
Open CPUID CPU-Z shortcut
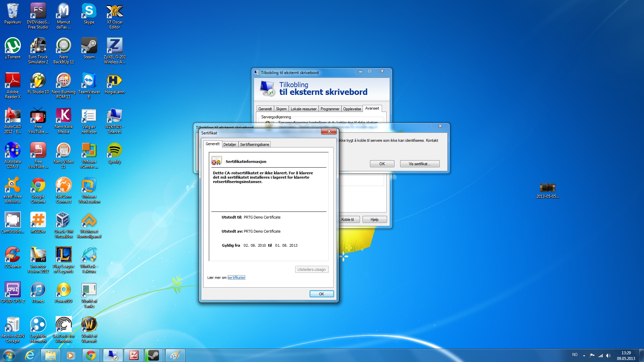coord(13,293)
